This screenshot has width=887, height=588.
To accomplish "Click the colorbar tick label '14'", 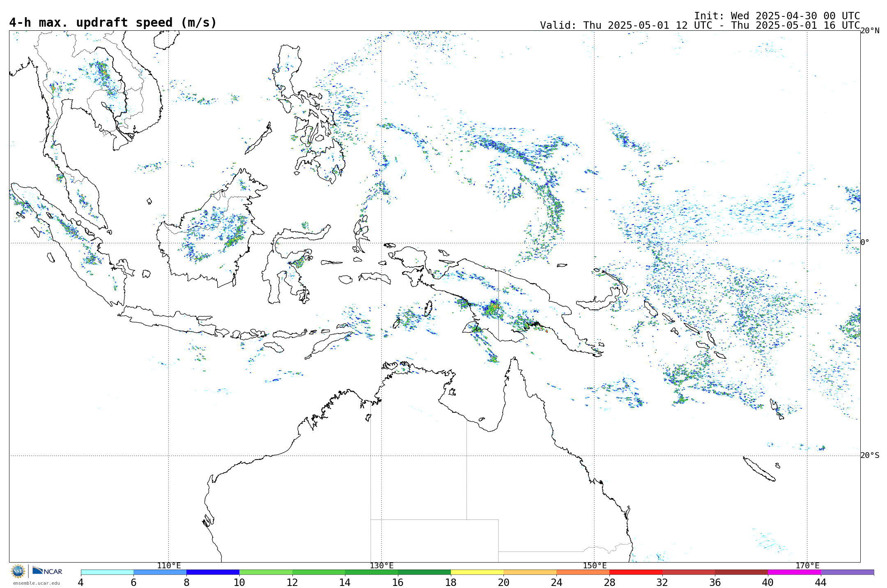I will 345,582.
